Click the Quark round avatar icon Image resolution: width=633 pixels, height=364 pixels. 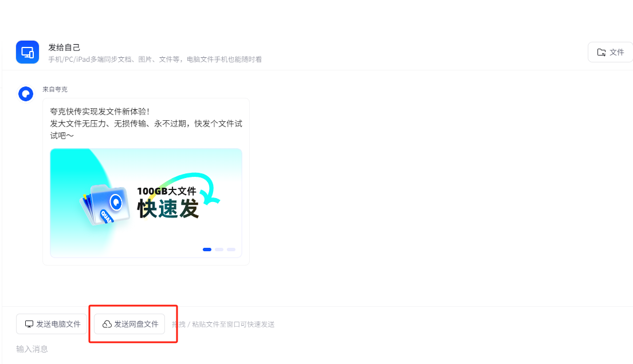tap(26, 94)
